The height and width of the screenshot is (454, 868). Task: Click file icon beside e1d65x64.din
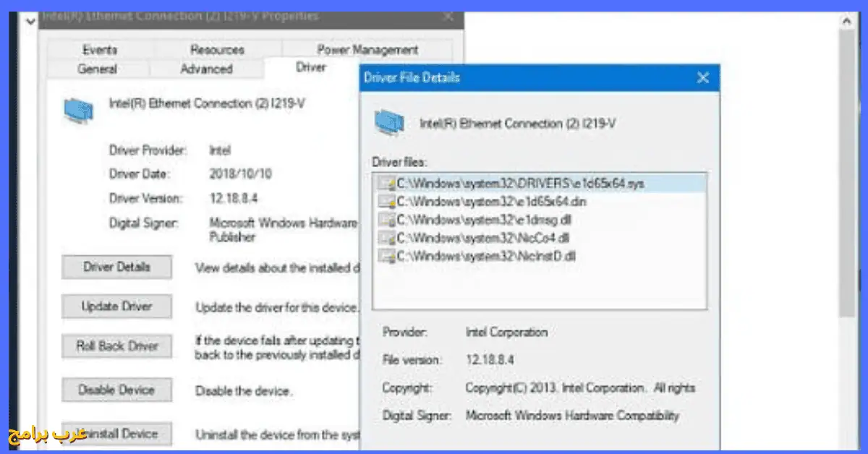tap(386, 202)
